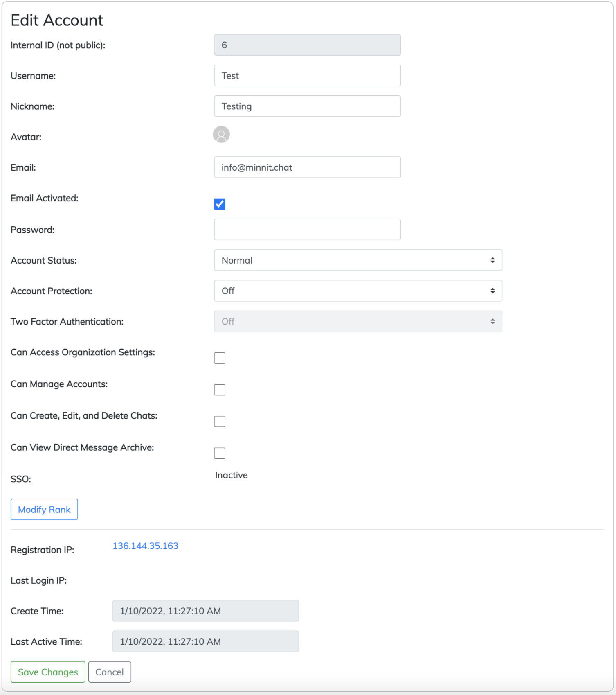
Task: Click the Save Changes button
Action: point(48,672)
